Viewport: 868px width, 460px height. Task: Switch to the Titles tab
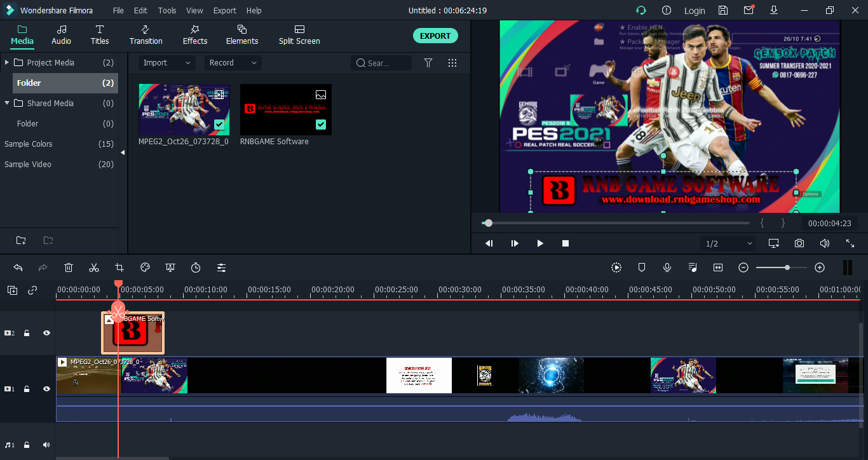click(x=100, y=35)
